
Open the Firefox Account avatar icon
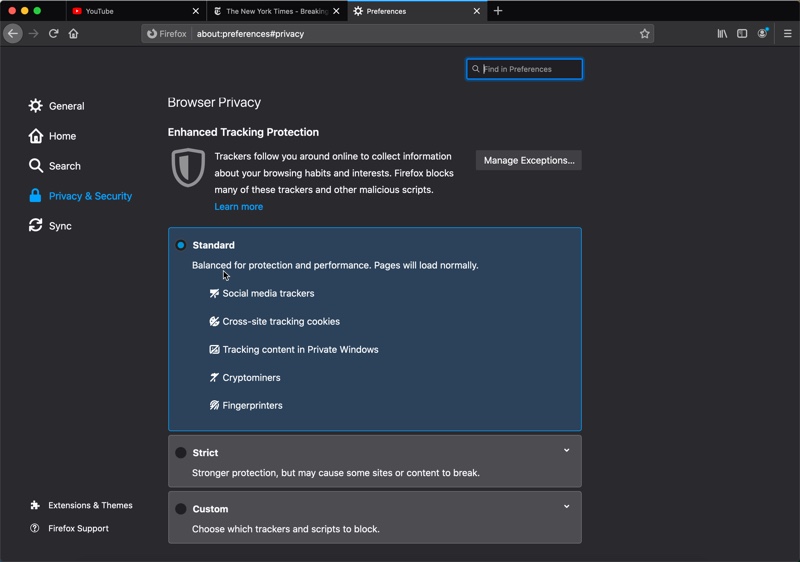[x=762, y=34]
